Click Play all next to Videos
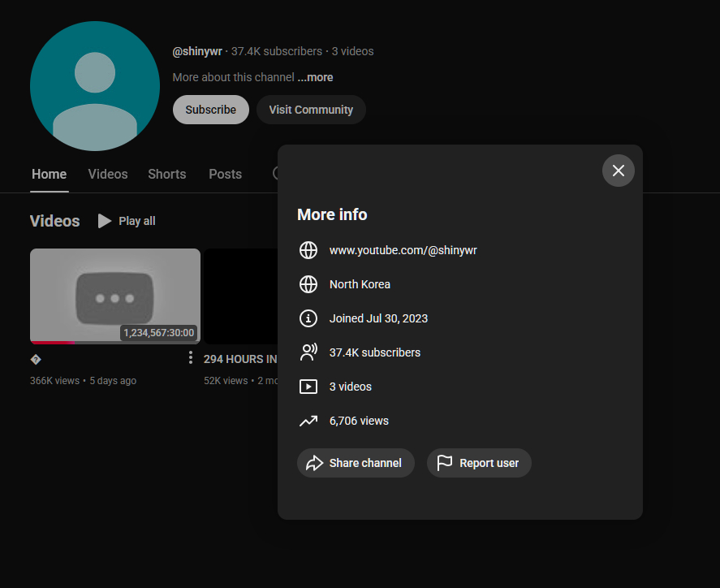 (x=127, y=221)
